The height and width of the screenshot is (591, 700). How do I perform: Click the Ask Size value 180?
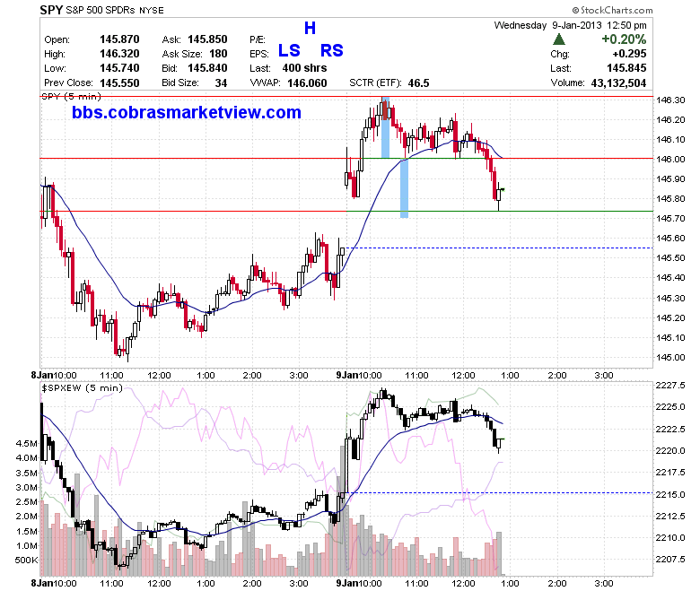point(218,54)
